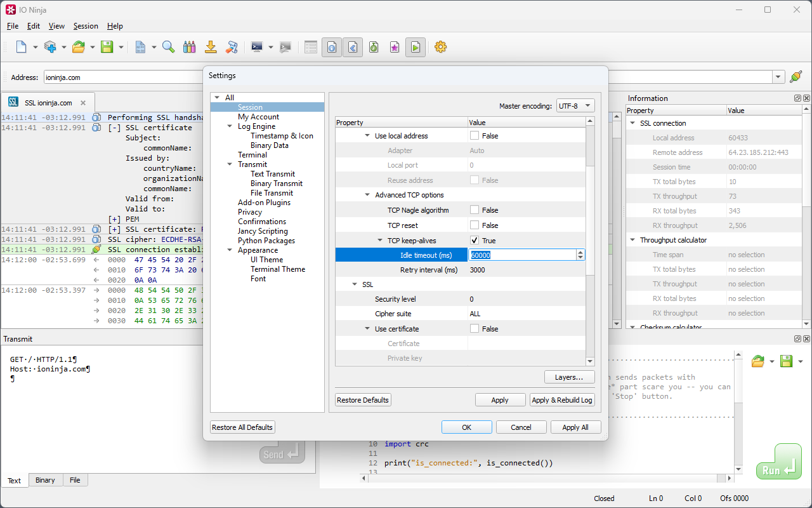Click the green floppy disk Save icon in toolbar

[107, 47]
